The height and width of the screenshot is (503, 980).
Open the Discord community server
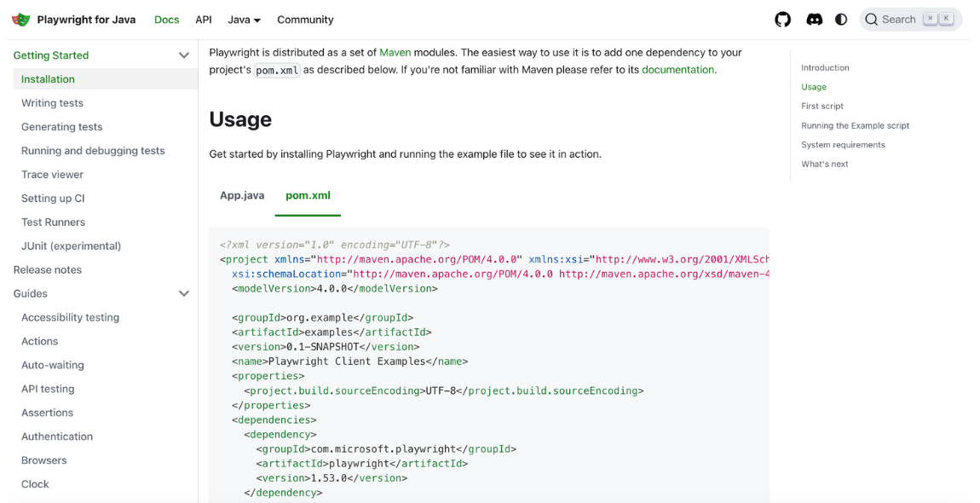click(814, 19)
